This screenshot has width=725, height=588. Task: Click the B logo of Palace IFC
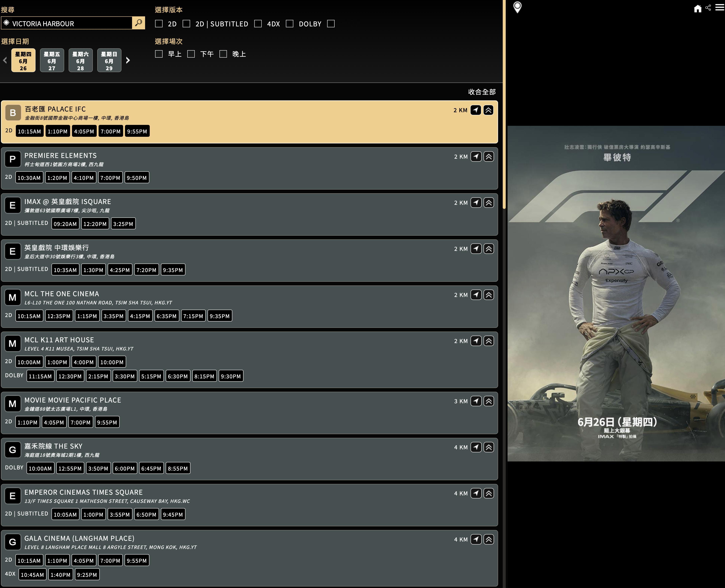[x=13, y=112]
